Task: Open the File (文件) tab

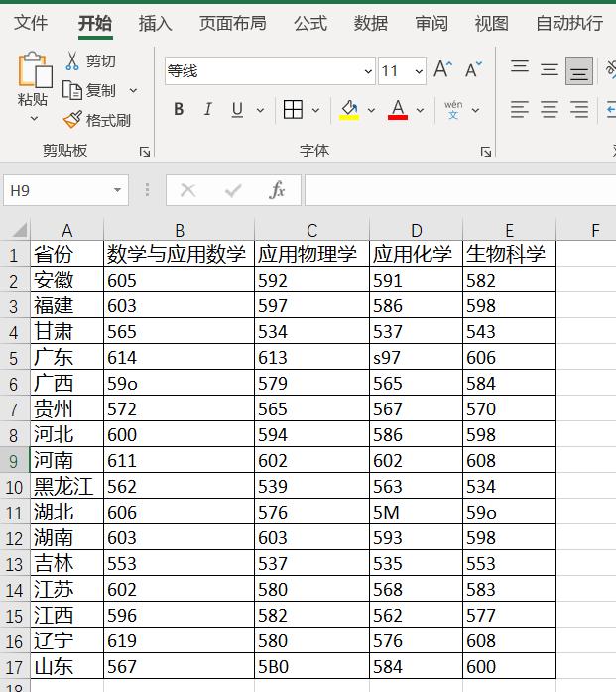Action: (31, 23)
